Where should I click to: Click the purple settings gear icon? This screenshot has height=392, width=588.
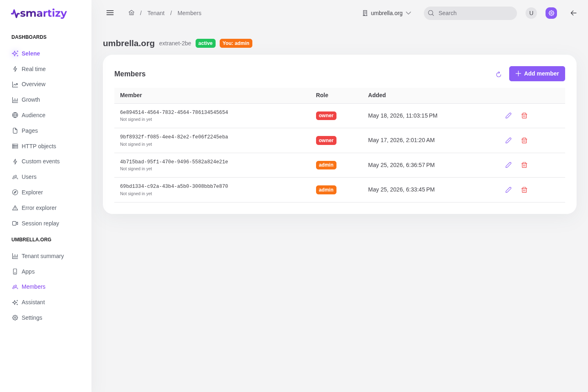(x=551, y=13)
